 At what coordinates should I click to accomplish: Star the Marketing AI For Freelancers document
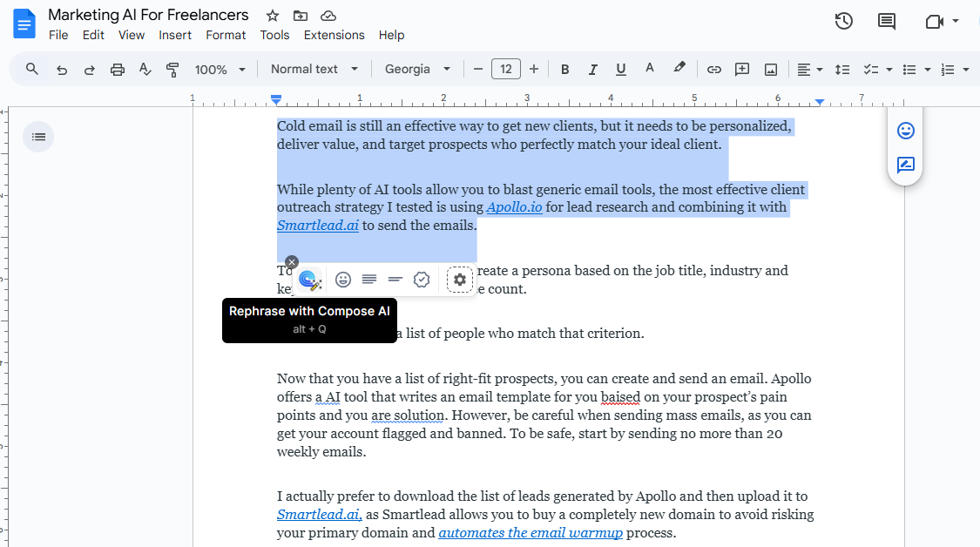(x=273, y=16)
